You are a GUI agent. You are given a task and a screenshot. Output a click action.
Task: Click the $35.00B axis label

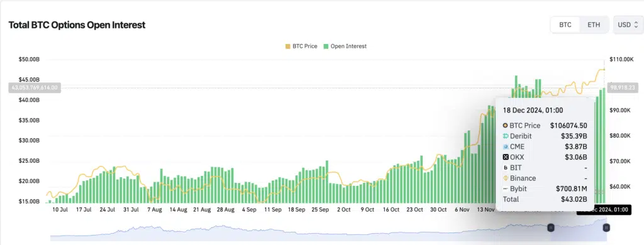click(x=29, y=121)
